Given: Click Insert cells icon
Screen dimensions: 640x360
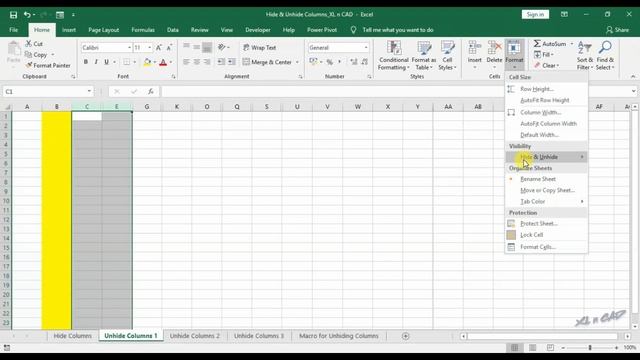Looking at the screenshot, I should (475, 48).
